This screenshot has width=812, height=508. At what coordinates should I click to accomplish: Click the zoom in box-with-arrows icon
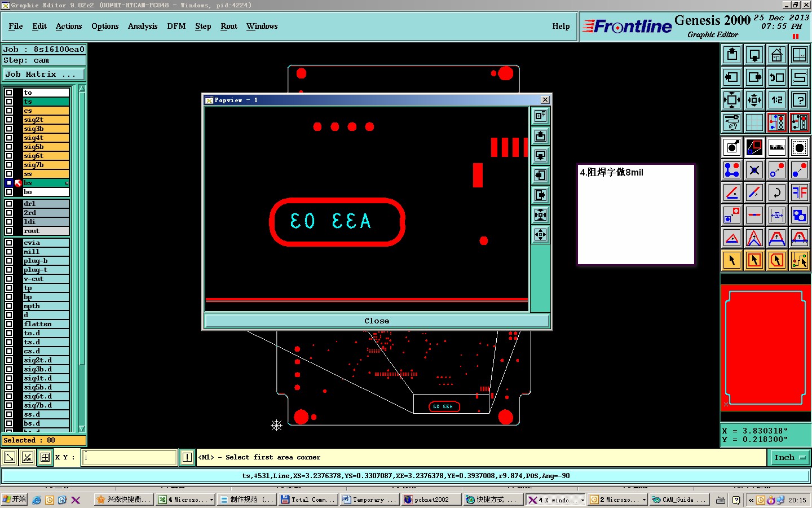point(732,100)
